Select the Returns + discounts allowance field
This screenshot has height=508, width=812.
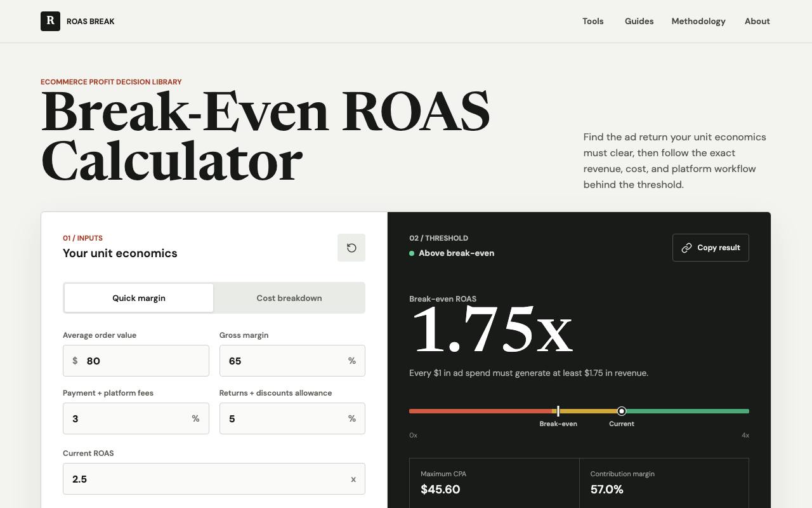(292, 418)
